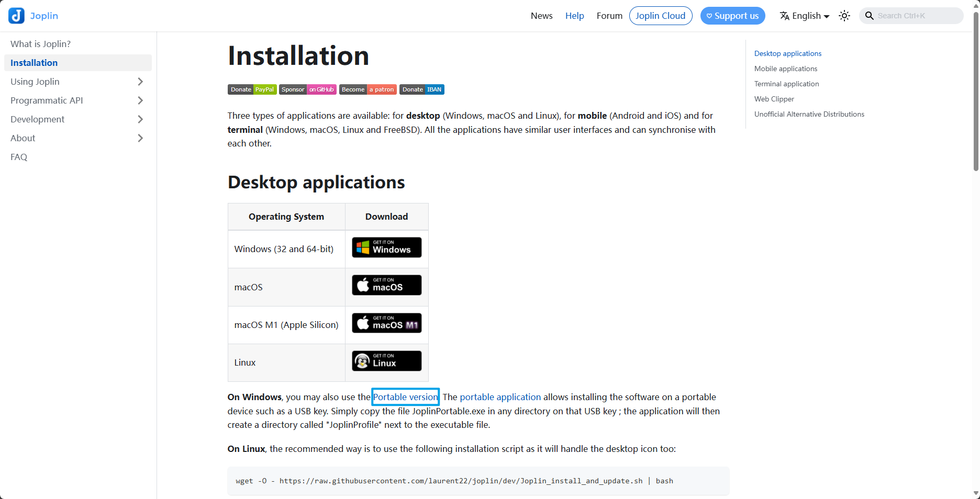Click the Joplin brand name text
The image size is (980, 499).
44,16
